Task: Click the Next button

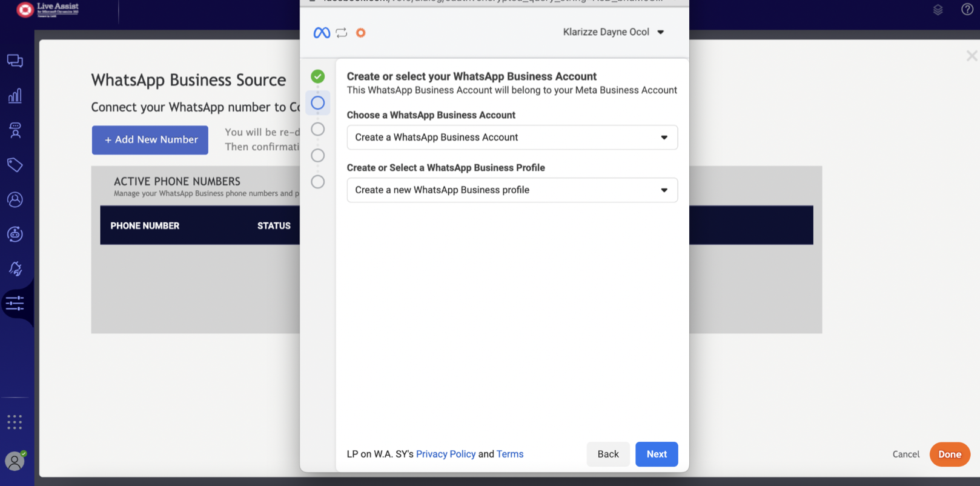Action: 657,454
